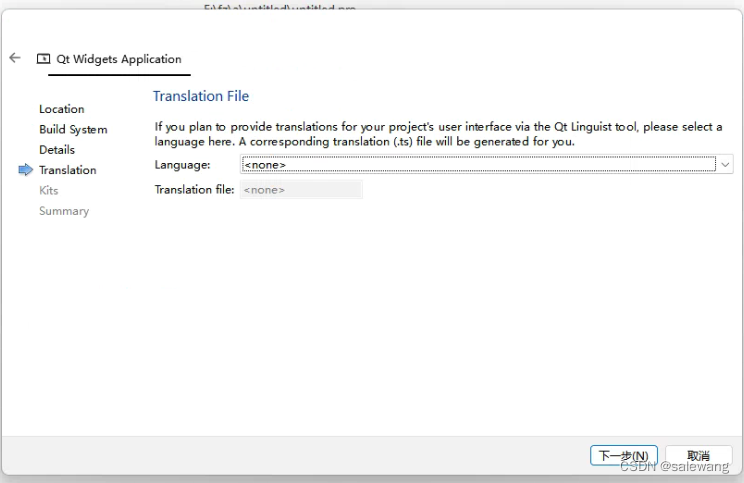This screenshot has width=744, height=483.
Task: Select the Language combo box showing <none>
Action: pyautogui.click(x=486, y=165)
